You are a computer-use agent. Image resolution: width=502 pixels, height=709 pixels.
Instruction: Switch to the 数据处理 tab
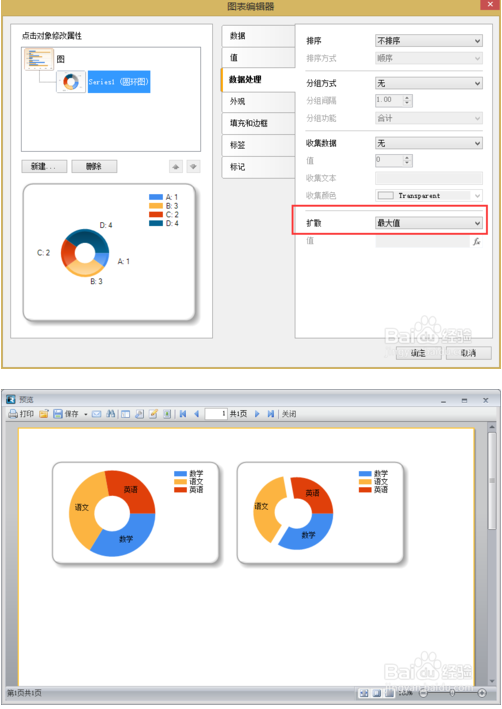258,80
